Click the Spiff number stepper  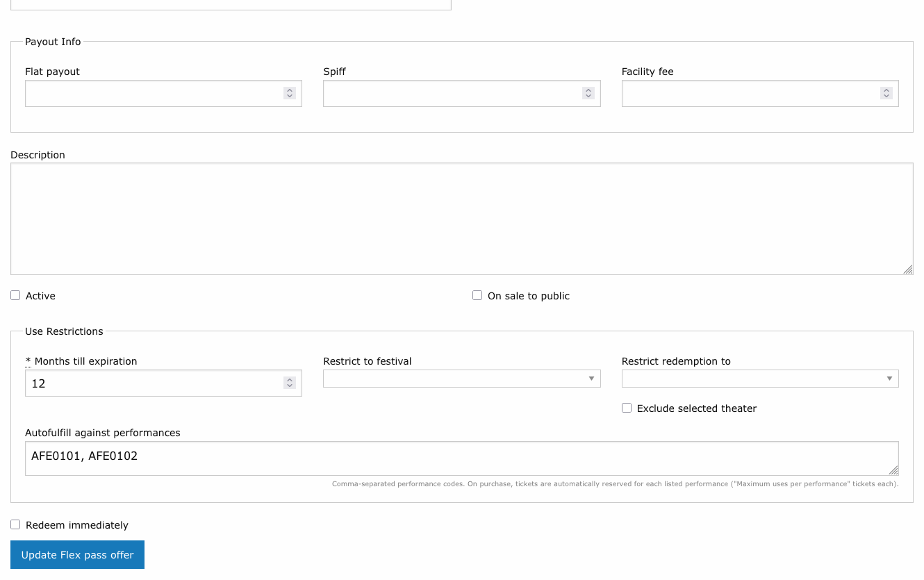(588, 93)
